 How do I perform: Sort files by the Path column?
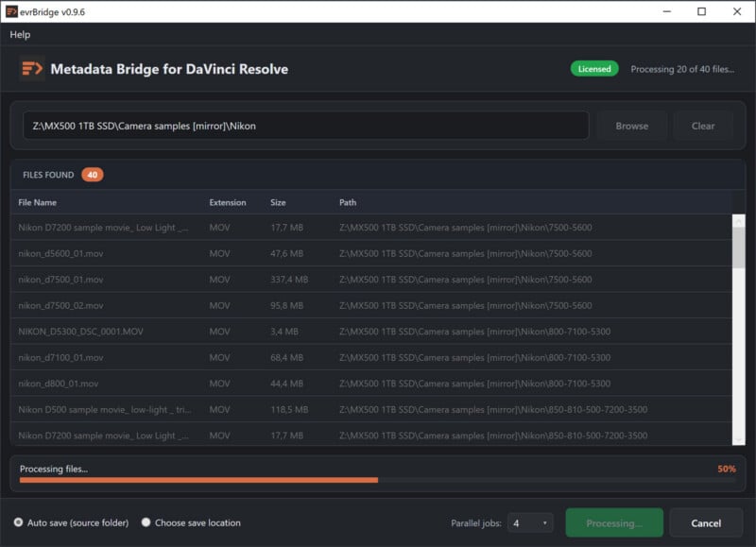pos(345,202)
